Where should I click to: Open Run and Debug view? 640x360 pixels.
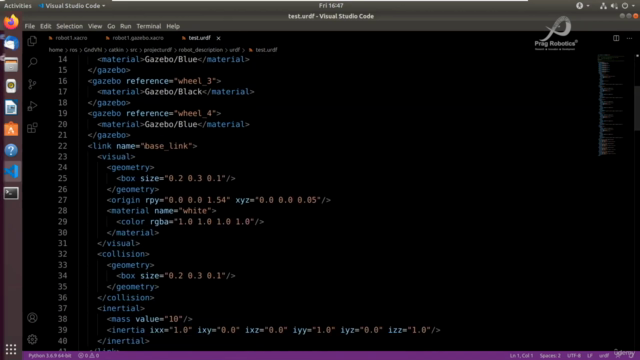click(x=32, y=106)
